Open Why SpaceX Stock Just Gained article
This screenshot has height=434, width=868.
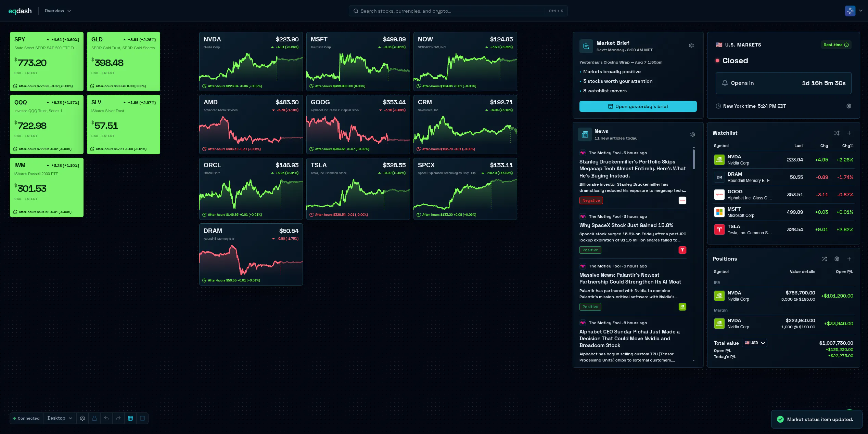626,225
